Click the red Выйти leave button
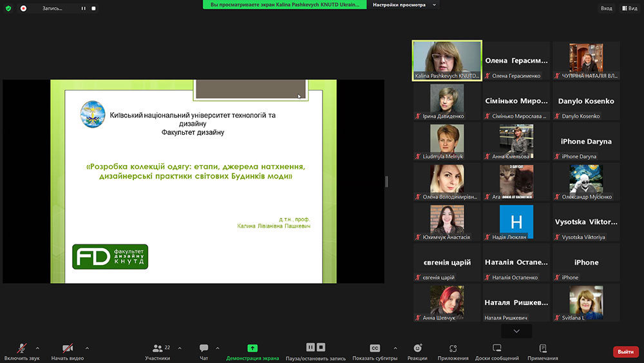The height and width of the screenshot is (363, 644). pos(625,351)
